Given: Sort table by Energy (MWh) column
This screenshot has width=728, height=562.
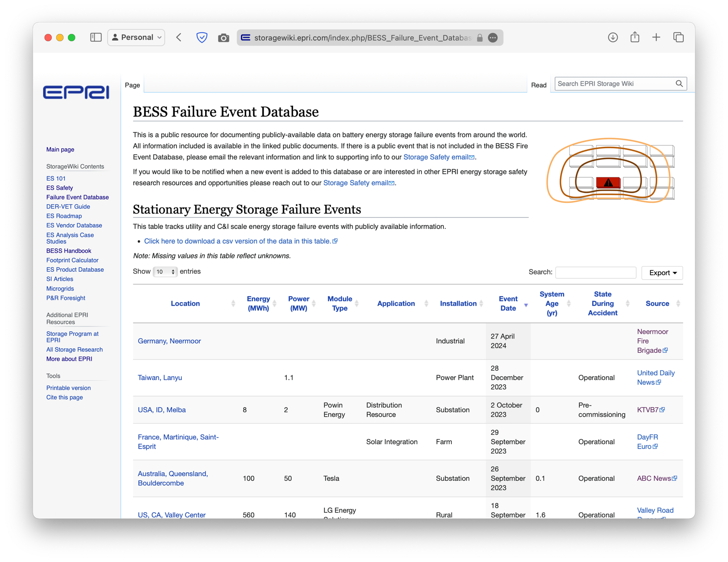Looking at the screenshot, I should click(258, 303).
